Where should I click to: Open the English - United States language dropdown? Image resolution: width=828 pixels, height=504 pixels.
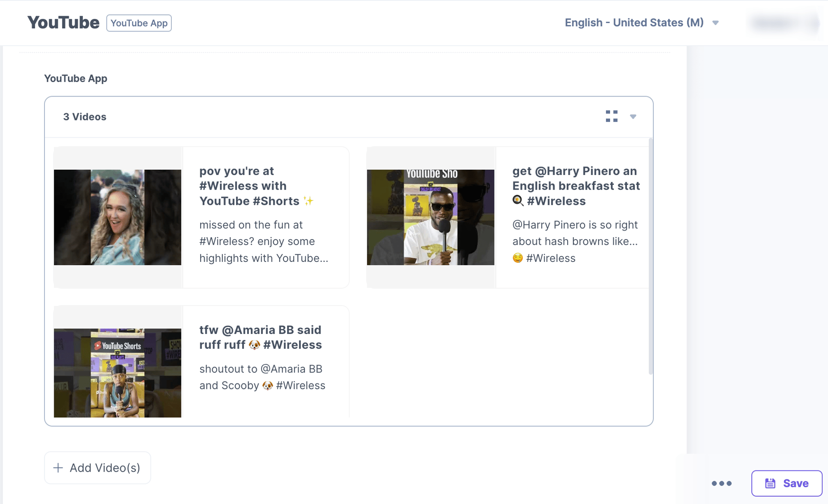tap(642, 23)
